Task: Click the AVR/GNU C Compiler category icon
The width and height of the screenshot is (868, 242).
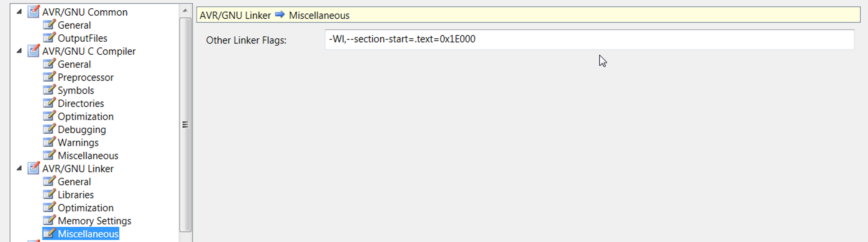Action: coord(33,51)
